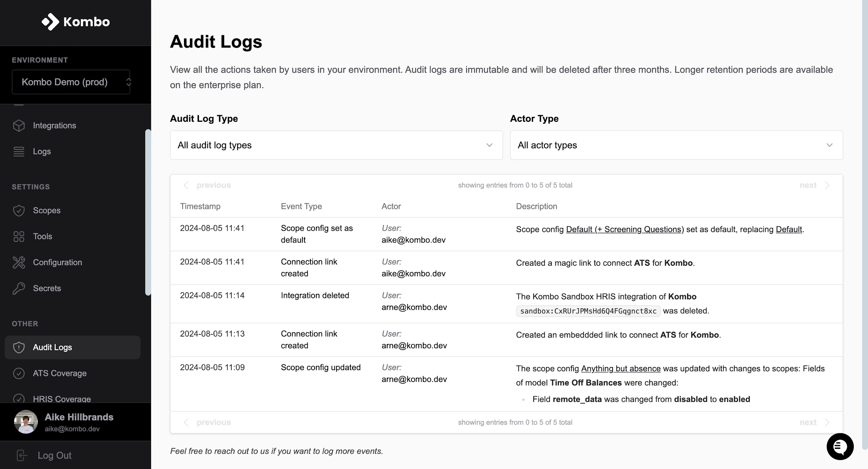Open the All actor types dropdown
This screenshot has height=469, width=868.
pos(676,145)
